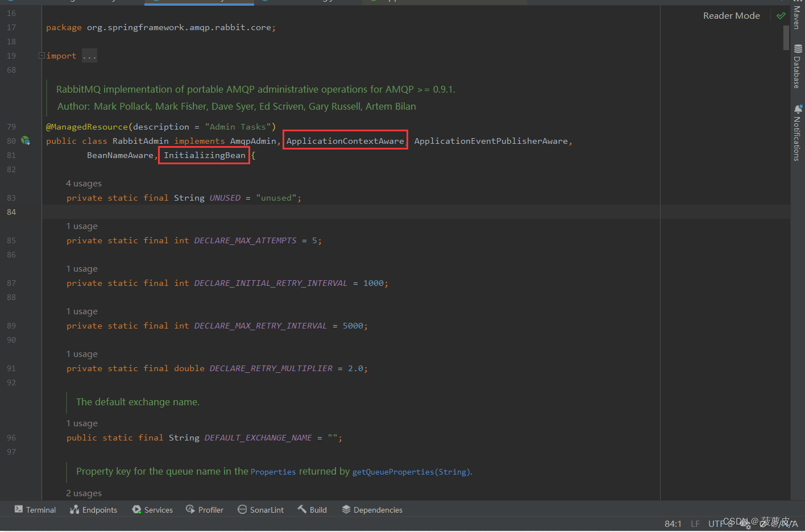
Task: Show 4 usages of UNUSED constant
Action: (x=84, y=184)
